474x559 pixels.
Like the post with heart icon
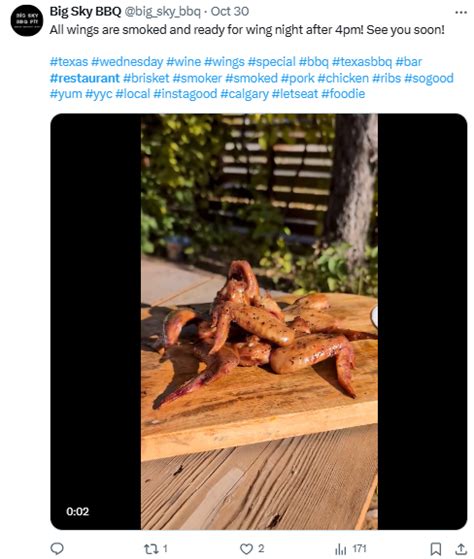[246, 549]
